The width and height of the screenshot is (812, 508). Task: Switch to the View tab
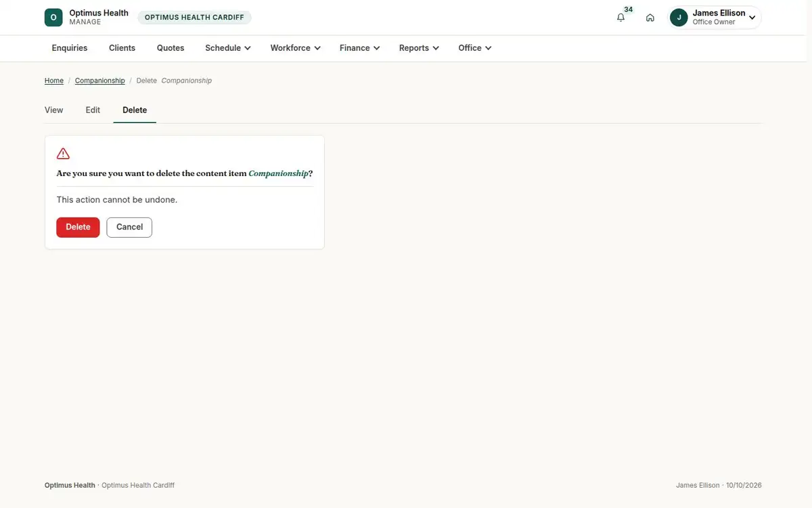[54, 110]
